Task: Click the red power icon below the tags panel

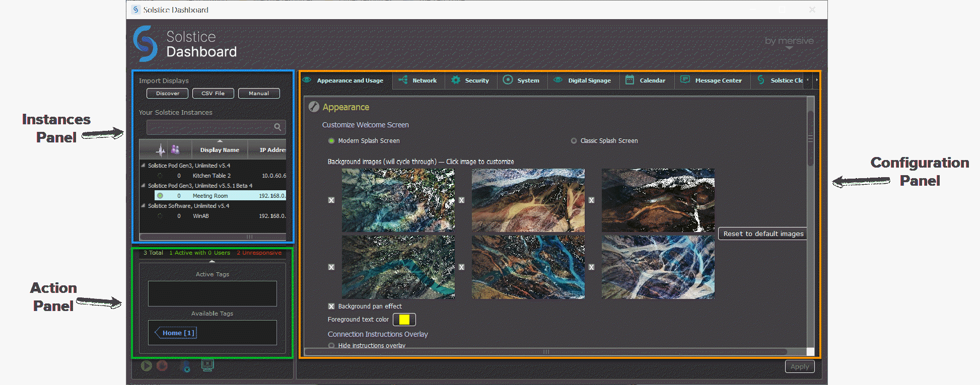Action: (x=162, y=366)
